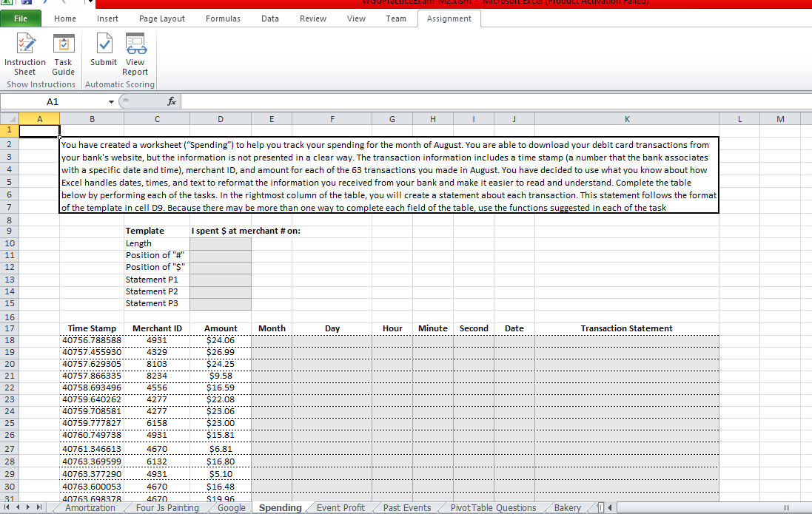Select the Spending sheet tab
The width and height of the screenshot is (812, 514).
click(x=280, y=508)
